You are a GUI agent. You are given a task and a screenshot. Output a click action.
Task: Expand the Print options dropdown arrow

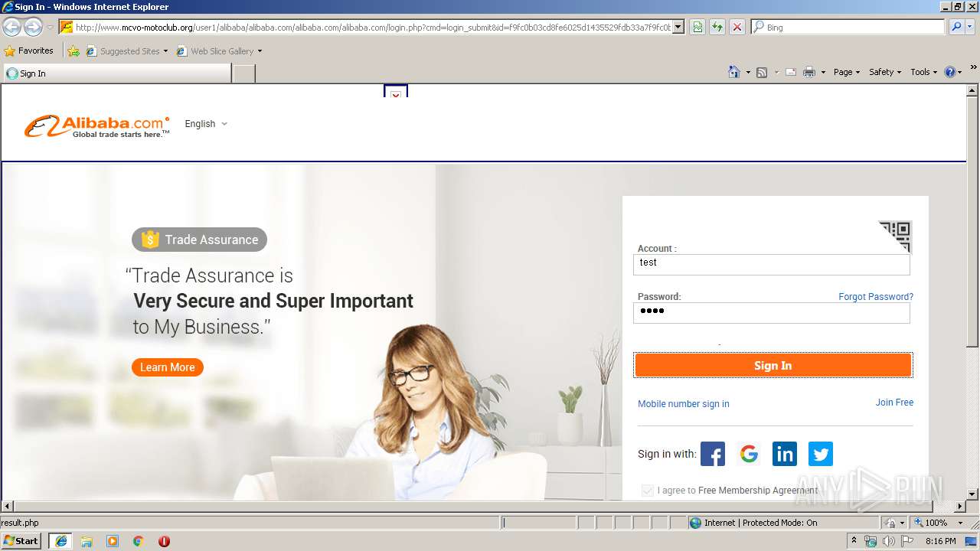823,72
